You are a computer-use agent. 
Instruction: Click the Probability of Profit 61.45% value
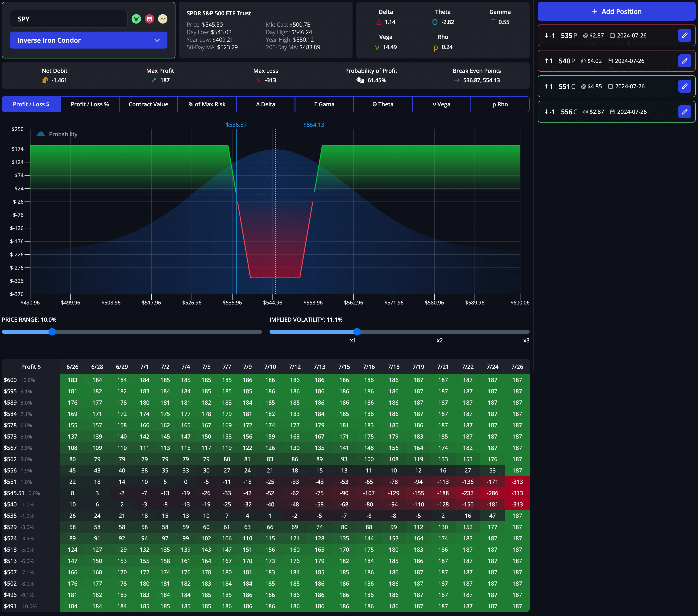[x=377, y=80]
